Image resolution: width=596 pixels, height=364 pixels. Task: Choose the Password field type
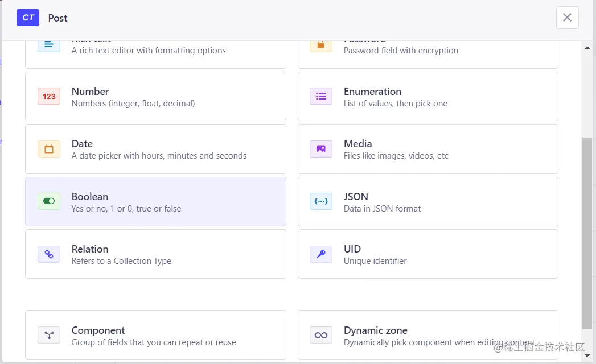tap(428, 51)
